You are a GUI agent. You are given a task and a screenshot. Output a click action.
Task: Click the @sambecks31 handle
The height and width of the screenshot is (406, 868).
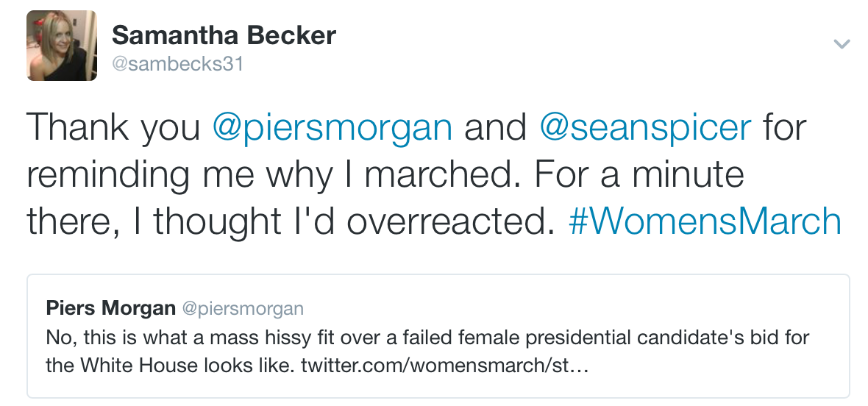[x=177, y=64]
